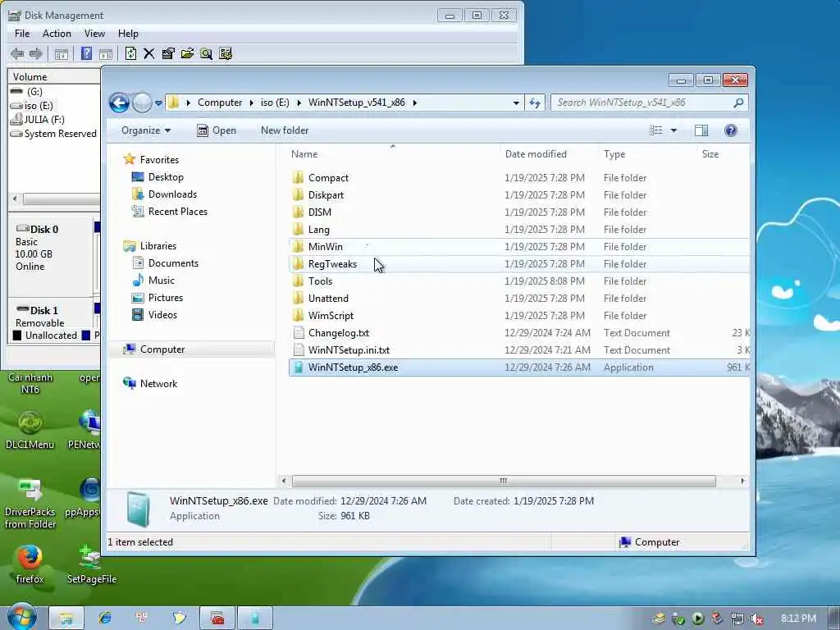Expand the breadcrumb arrow after WinNTSetup_v541_x86

point(414,103)
